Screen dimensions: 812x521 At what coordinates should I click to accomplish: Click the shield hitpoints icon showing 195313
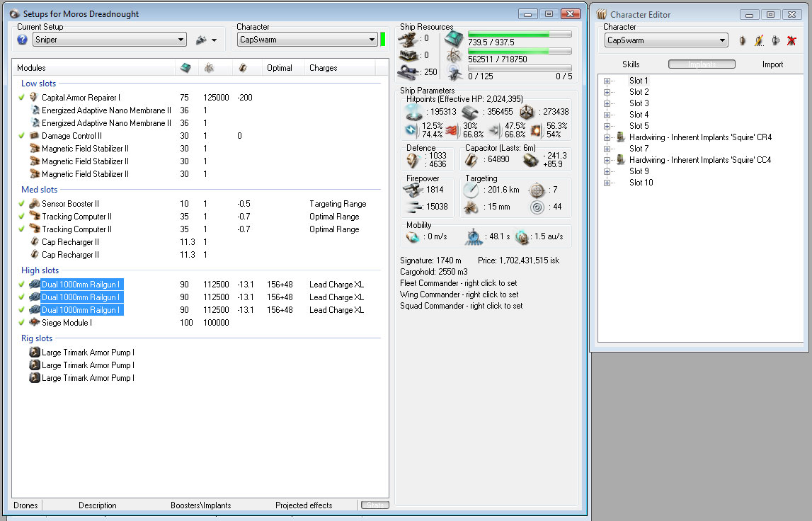pos(413,112)
